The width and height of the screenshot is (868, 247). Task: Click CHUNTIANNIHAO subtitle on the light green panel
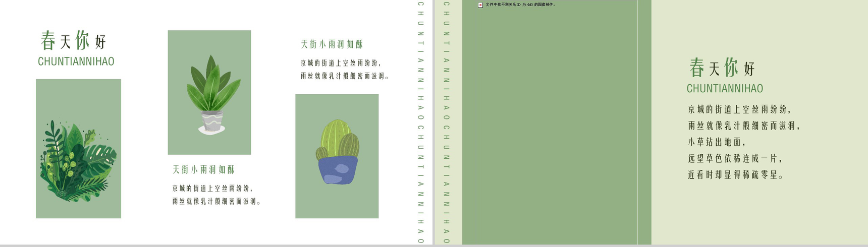(x=725, y=89)
